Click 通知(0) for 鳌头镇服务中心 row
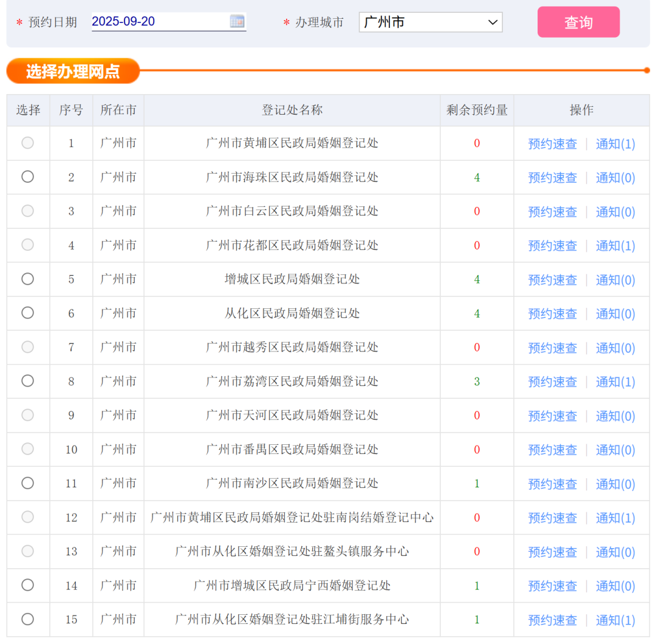Image resolution: width=656 pixels, height=644 pixels. [615, 552]
